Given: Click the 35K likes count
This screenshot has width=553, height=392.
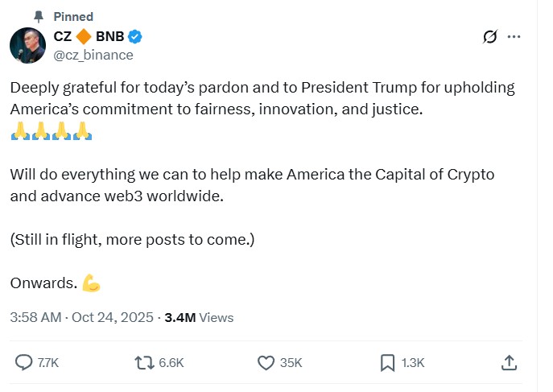Looking at the screenshot, I should pyautogui.click(x=291, y=363).
